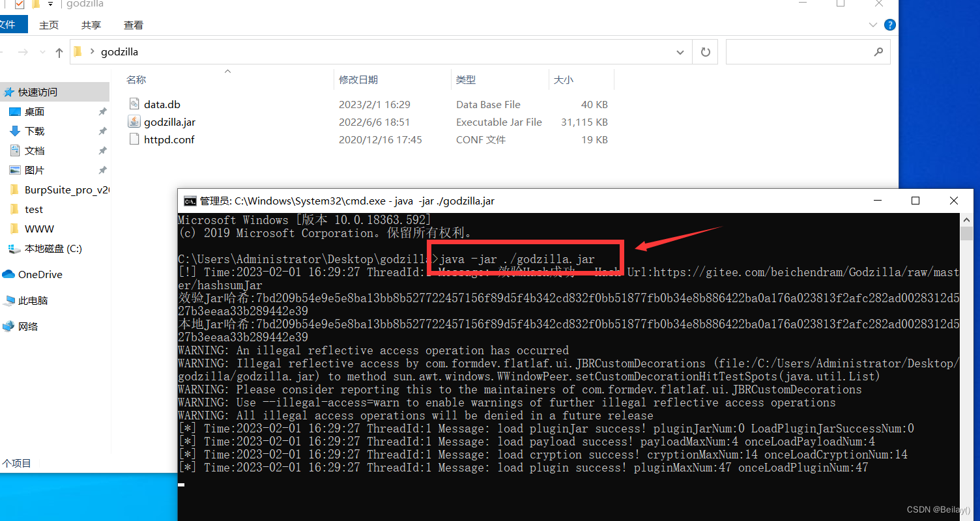The height and width of the screenshot is (521, 980).
Task: Sort files by 名称 column
Action: 136,79
